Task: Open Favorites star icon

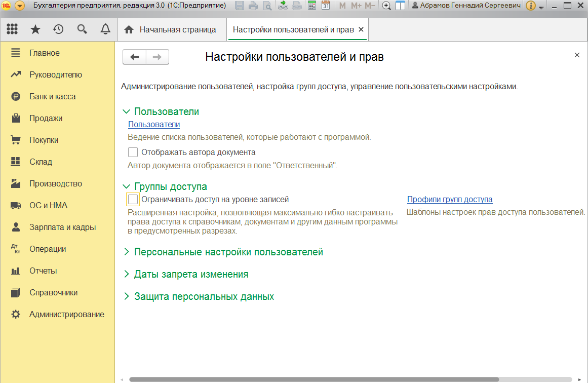Action: 35,29
